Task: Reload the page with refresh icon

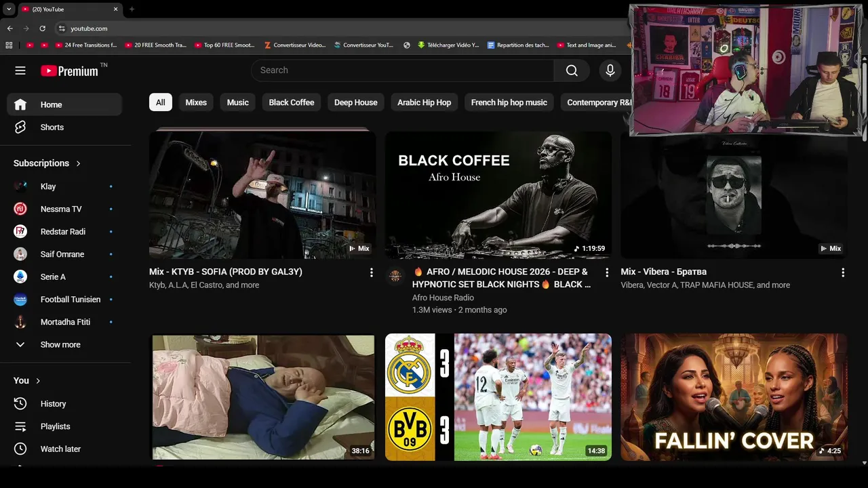Action: 42,28
